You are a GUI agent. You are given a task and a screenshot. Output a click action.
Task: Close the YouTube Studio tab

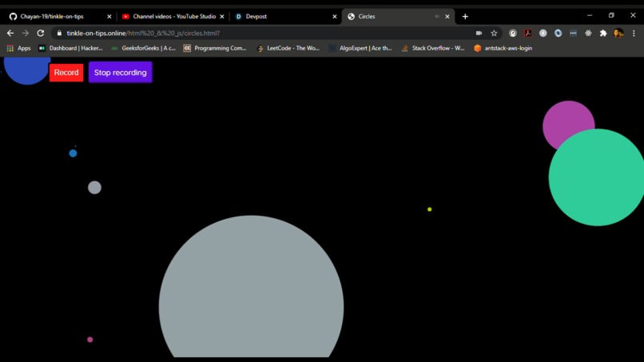[x=222, y=17]
